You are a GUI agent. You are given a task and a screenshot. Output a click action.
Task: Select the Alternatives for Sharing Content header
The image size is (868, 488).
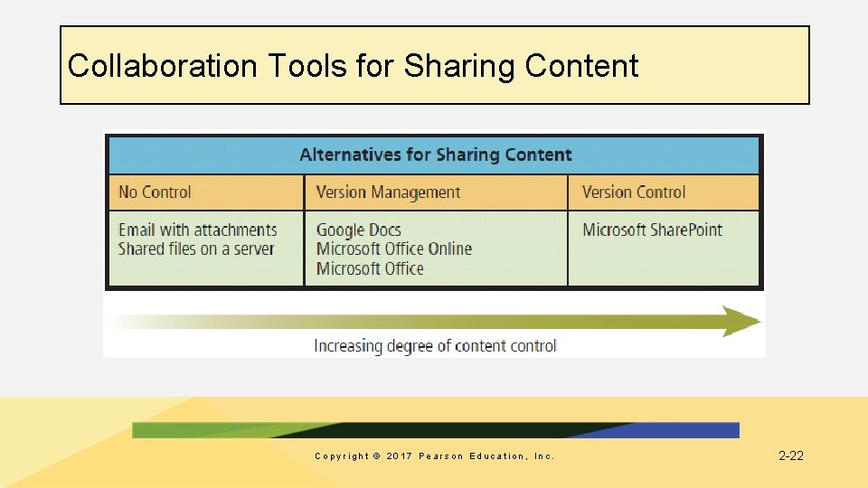(x=435, y=155)
